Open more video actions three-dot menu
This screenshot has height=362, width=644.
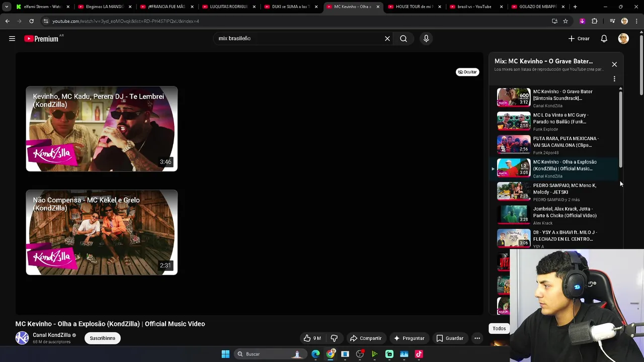tap(477, 338)
